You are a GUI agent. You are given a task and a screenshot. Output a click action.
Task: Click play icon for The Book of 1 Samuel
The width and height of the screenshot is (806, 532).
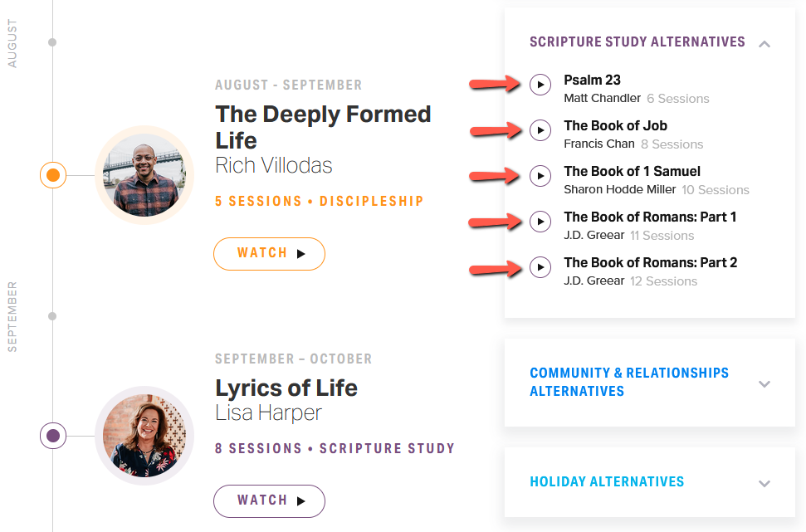pos(540,176)
